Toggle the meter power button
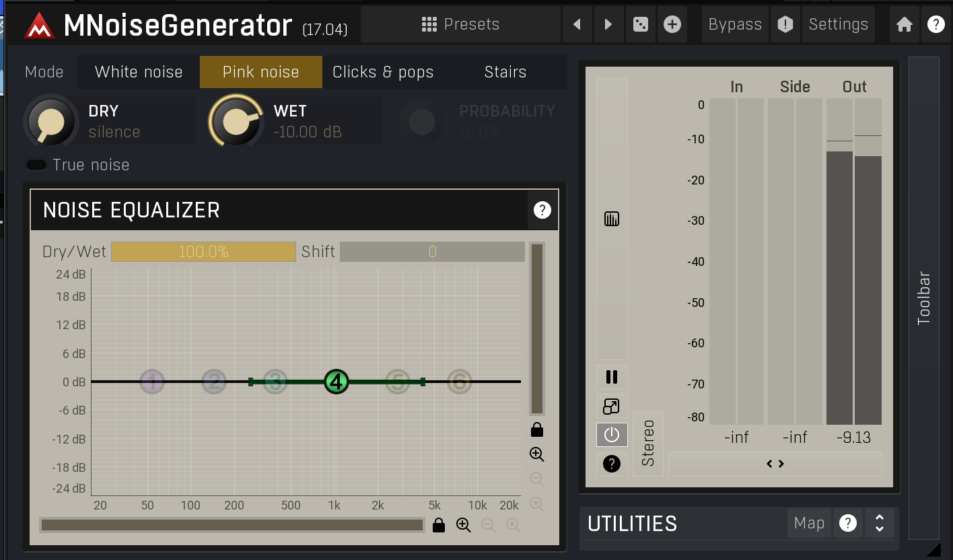Image resolution: width=953 pixels, height=560 pixels. coord(612,435)
